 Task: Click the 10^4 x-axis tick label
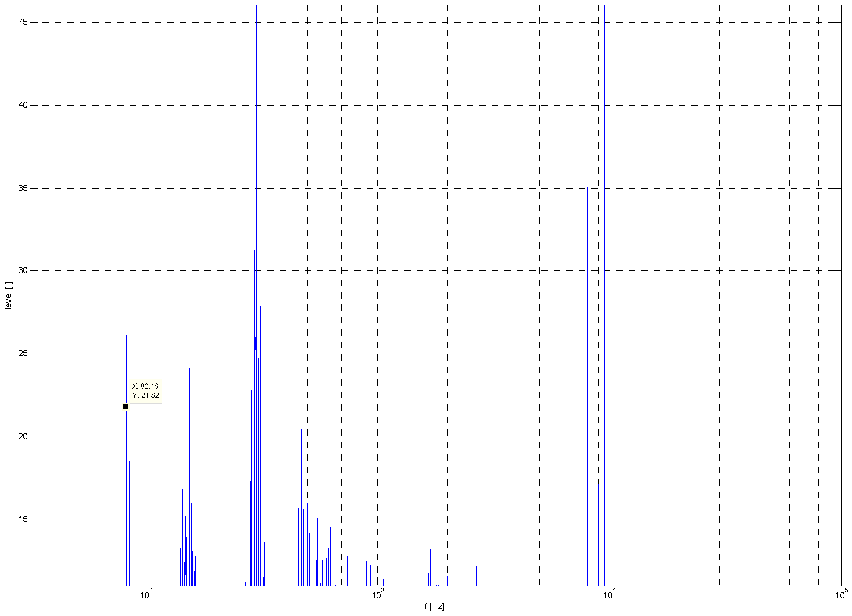609,595
